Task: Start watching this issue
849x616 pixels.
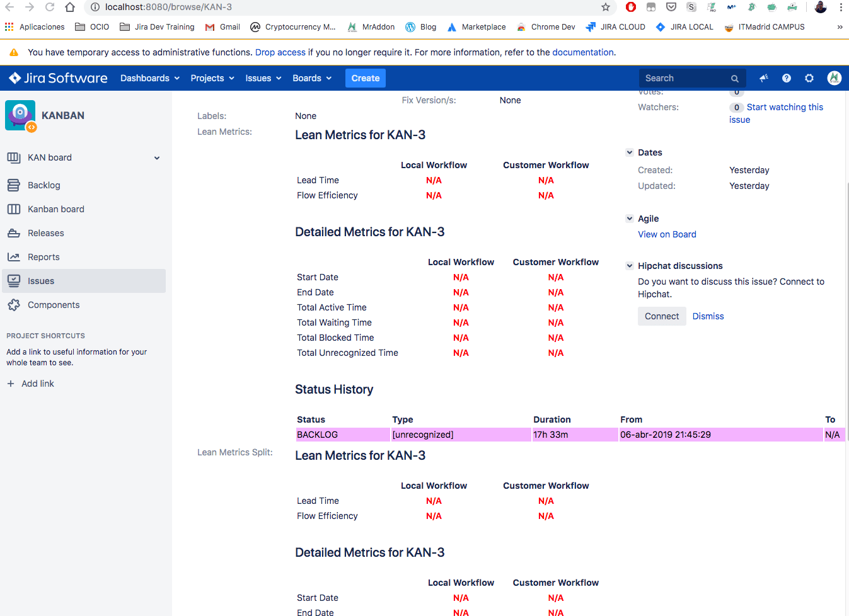Action: [x=785, y=106]
